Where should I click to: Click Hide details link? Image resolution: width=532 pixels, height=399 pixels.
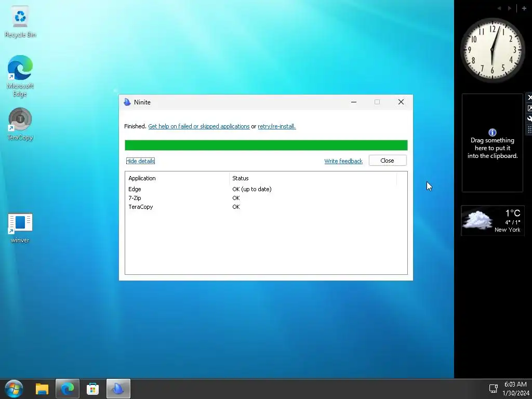(x=140, y=161)
